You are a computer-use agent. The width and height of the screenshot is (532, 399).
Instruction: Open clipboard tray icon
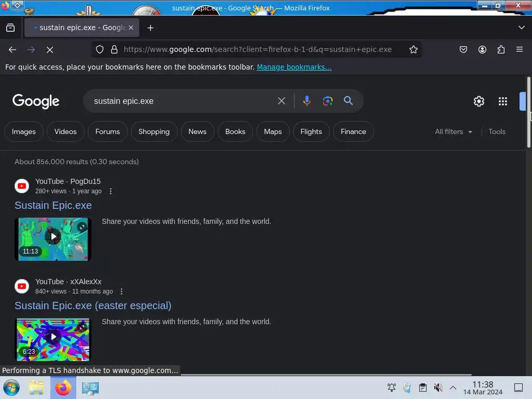pyautogui.click(x=423, y=388)
